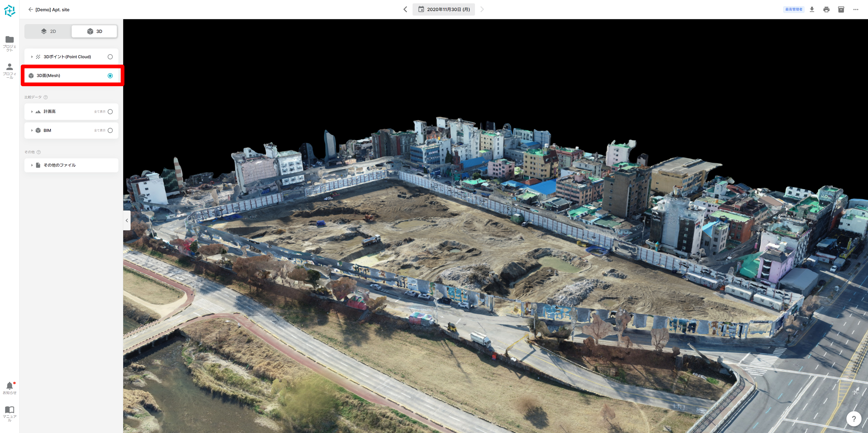
Task: Open the three-dots more options menu
Action: (856, 9)
